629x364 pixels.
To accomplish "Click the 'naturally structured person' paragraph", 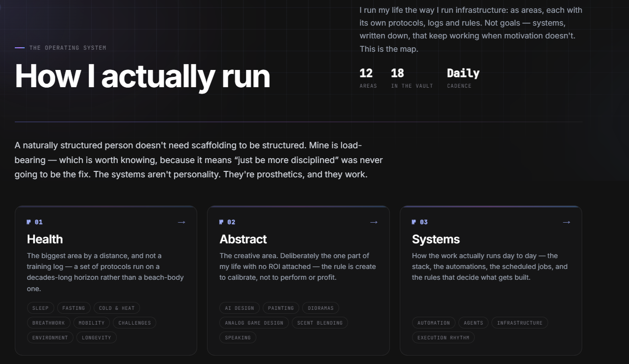I will [199, 160].
